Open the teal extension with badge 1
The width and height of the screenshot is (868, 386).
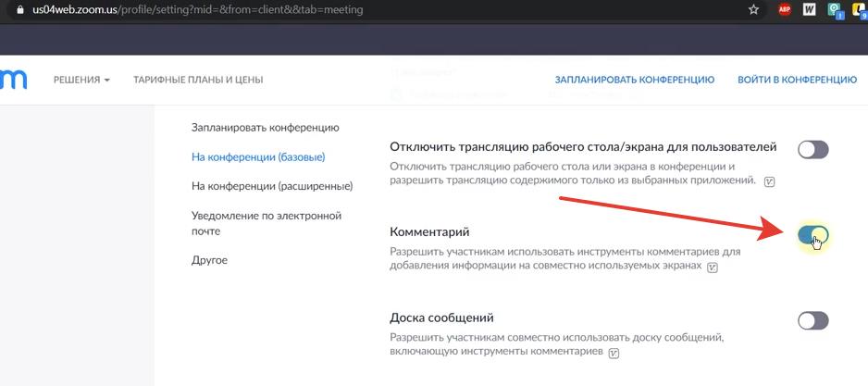[x=836, y=10]
